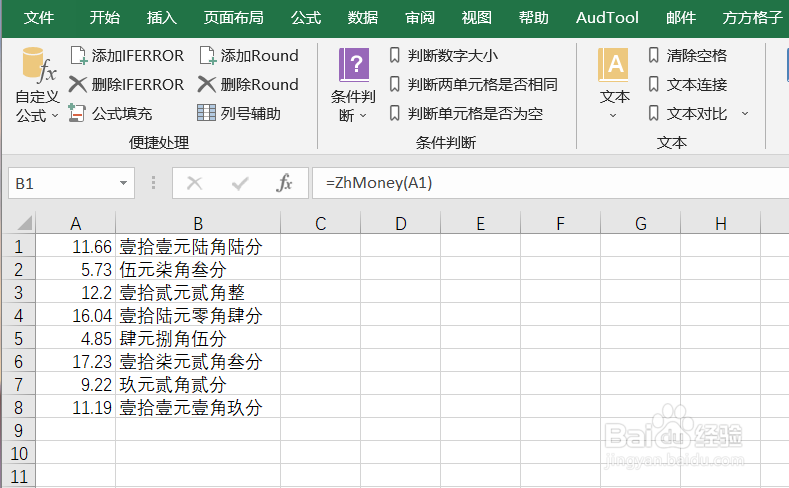789x488 pixels.
Task: Click the 删除Round X icon
Action: coord(206,85)
